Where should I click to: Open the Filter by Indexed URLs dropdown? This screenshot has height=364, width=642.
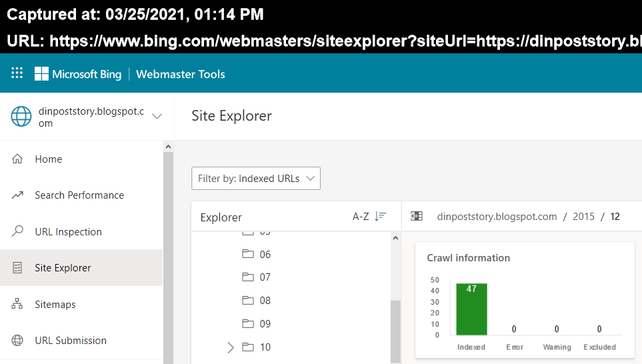256,179
